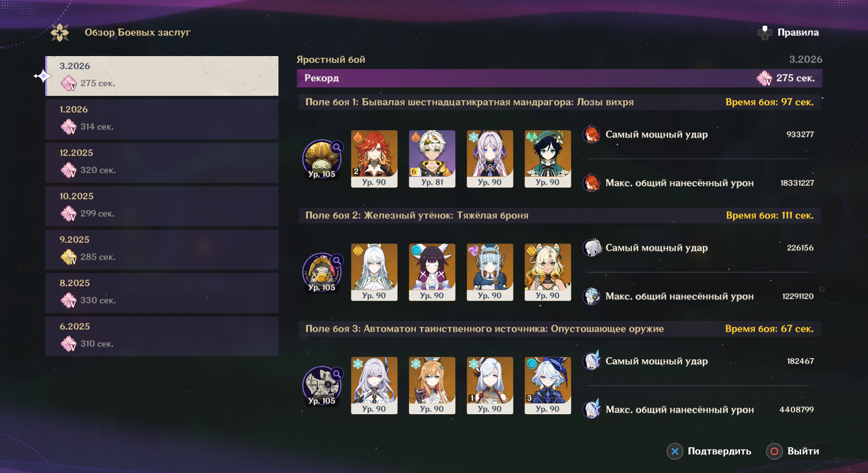
Task: Click the flower emblem beside Обзор Боевых заслуг
Action: coord(60,33)
